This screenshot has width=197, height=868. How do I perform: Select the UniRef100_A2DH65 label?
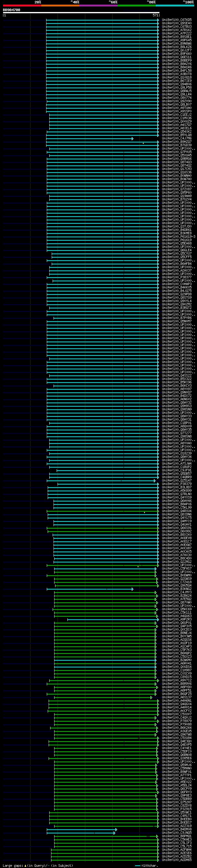tap(177, 860)
